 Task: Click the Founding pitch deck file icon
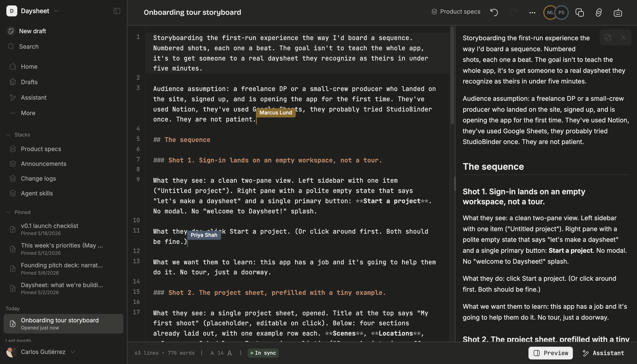(x=13, y=269)
